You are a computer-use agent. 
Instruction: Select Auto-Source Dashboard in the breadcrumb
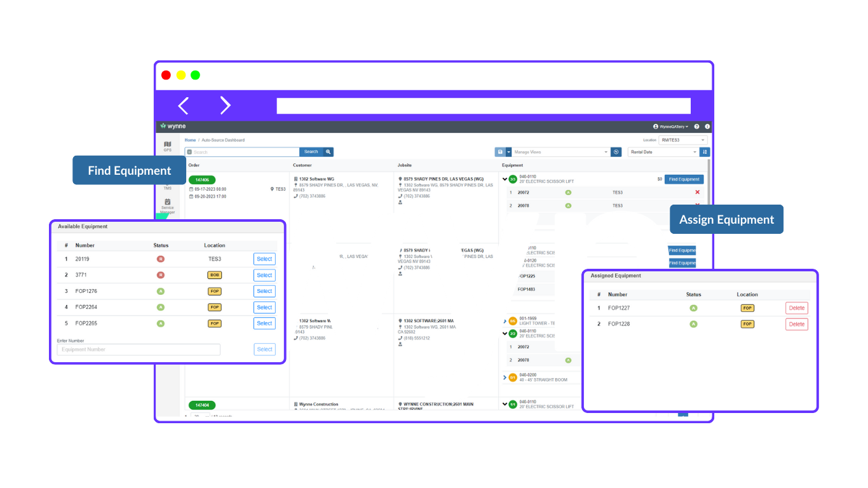click(x=224, y=140)
